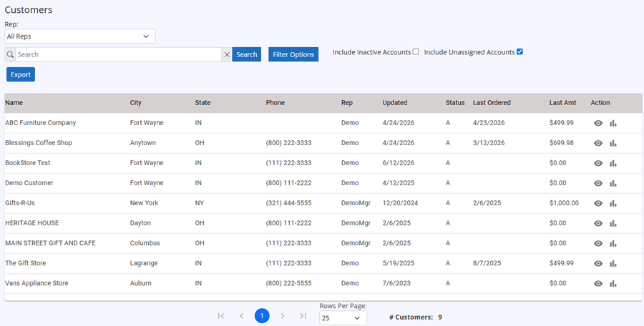The width and height of the screenshot is (644, 326).
Task: Export the customer list
Action: (x=21, y=75)
